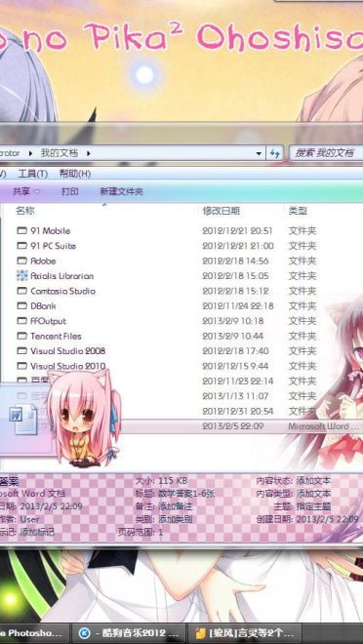The width and height of the screenshot is (363, 644).
Task: Edit the 标题 field 数学答案1-6张
Action: [x=186, y=494]
